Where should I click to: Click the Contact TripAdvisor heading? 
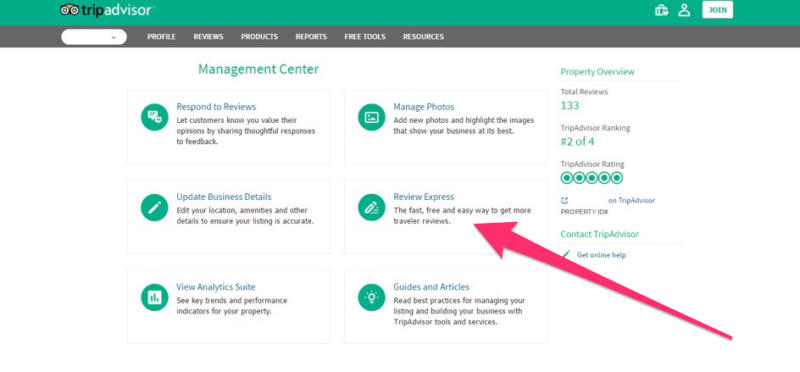coord(599,234)
